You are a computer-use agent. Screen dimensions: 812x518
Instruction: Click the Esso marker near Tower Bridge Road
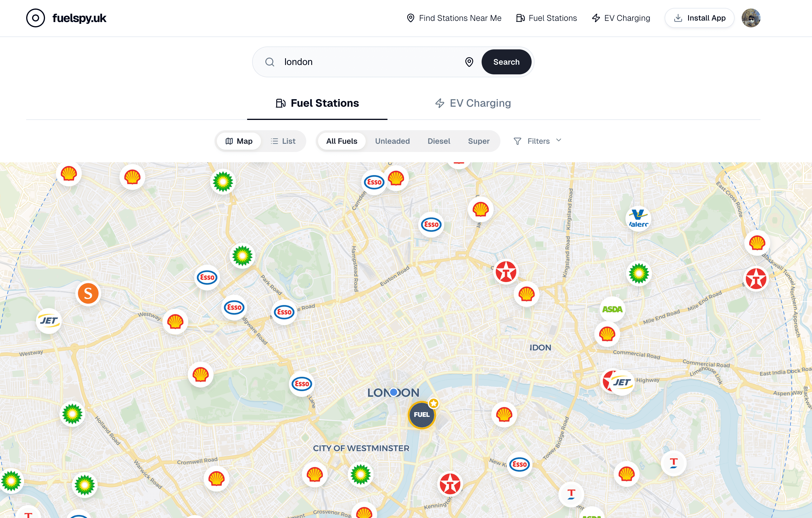pos(519,464)
